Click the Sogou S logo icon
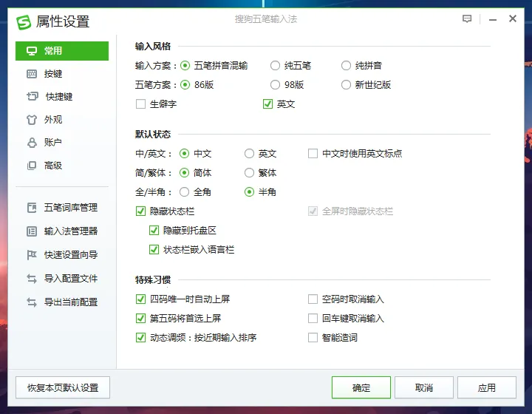 (x=24, y=21)
